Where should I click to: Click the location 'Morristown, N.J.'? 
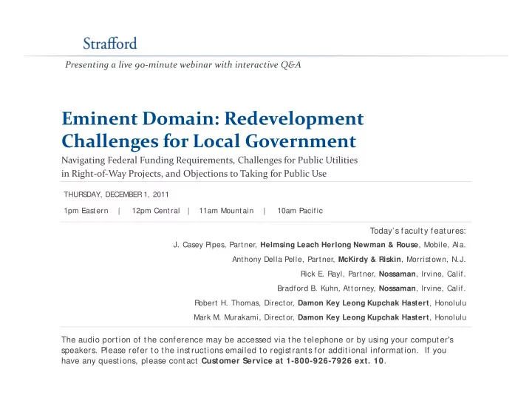click(x=436, y=259)
